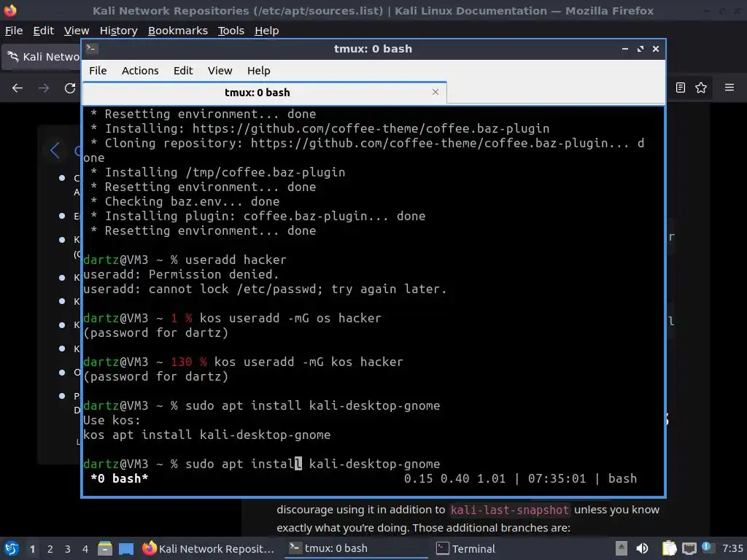The width and height of the screenshot is (747, 560).
Task: Click the terminal window icon in title bar
Action: click(92, 49)
